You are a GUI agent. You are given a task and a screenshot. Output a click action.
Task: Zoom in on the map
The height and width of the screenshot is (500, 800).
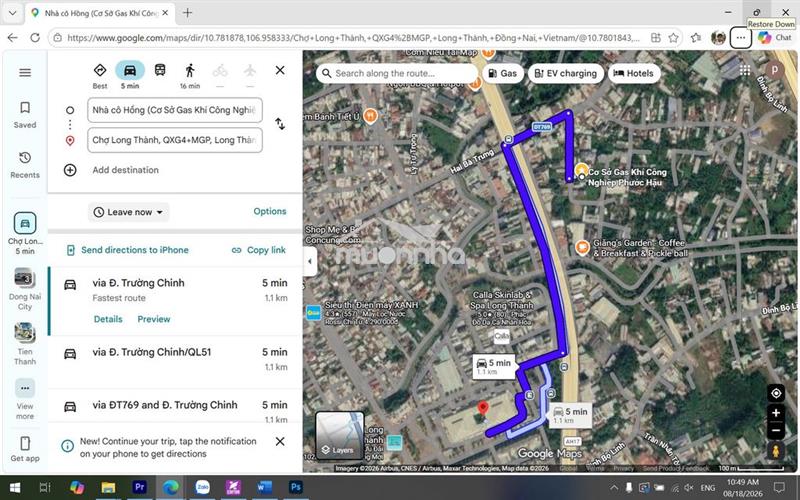point(776,413)
